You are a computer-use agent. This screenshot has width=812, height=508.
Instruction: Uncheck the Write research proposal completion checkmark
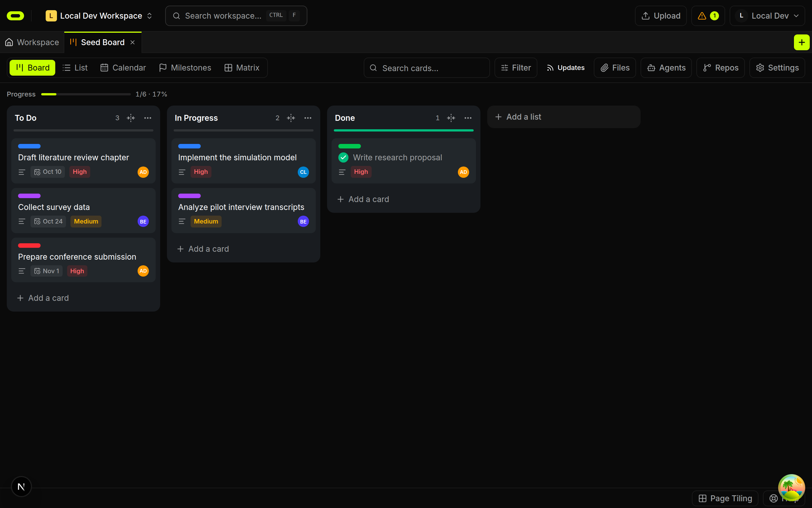pyautogui.click(x=343, y=157)
